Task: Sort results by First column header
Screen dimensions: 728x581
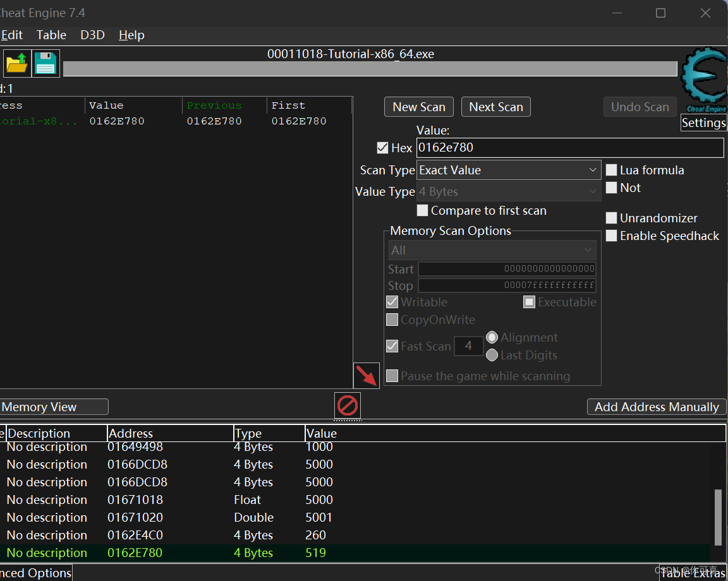Action: coord(309,105)
